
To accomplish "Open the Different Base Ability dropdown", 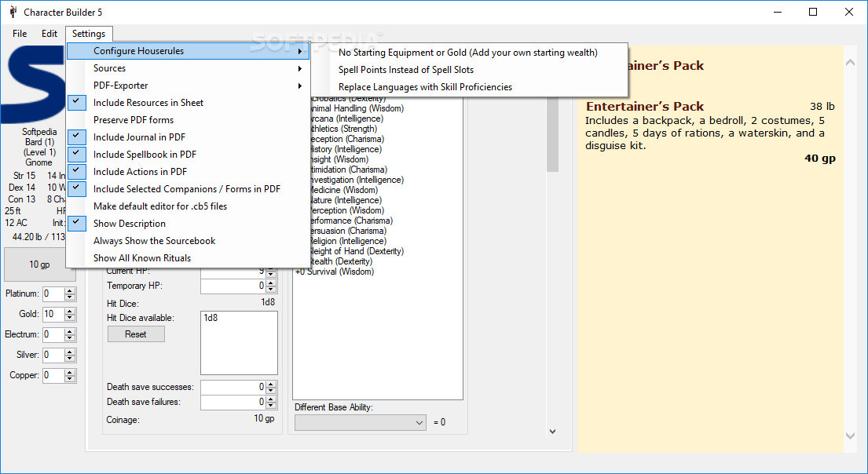I will coord(361,422).
